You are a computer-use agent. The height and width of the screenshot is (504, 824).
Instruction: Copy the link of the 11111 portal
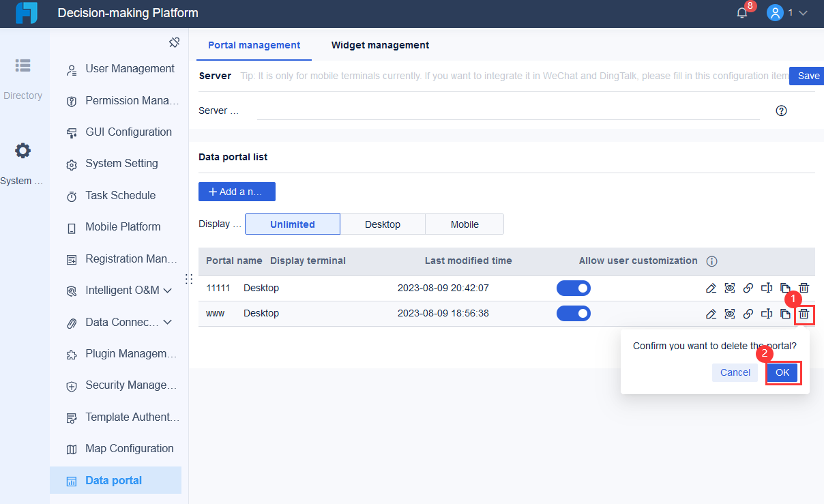[748, 288]
